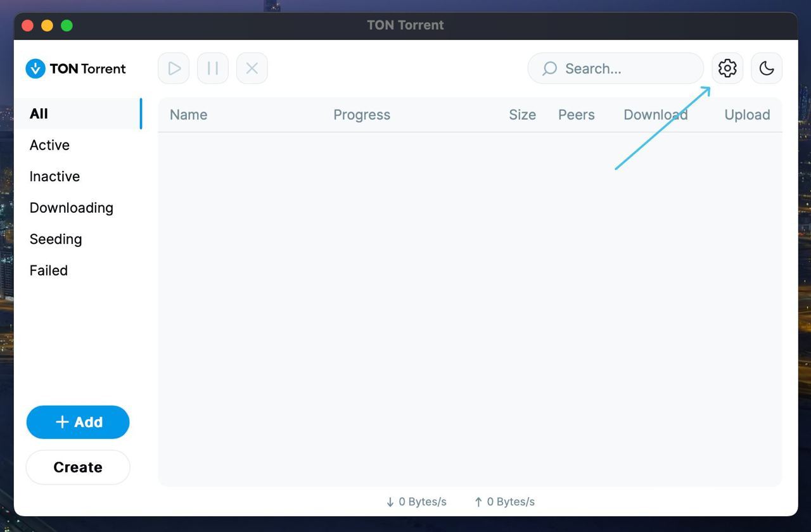Click the magnifier icon in search
Viewport: 811px width, 532px height.
point(549,68)
